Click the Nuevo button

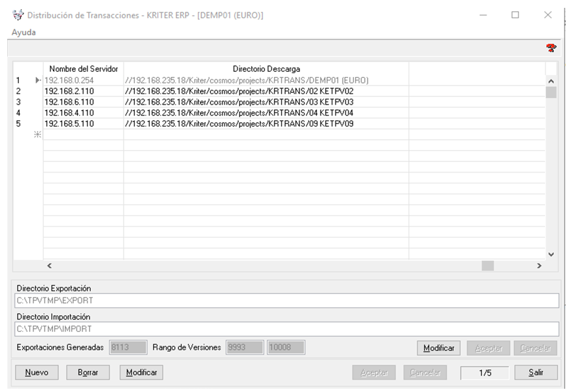pyautogui.click(x=36, y=372)
